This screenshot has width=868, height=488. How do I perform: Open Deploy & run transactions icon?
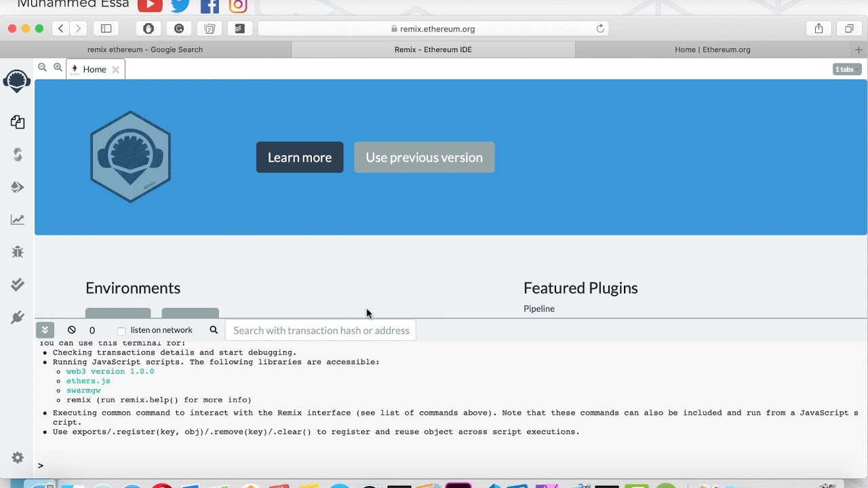[x=18, y=187]
